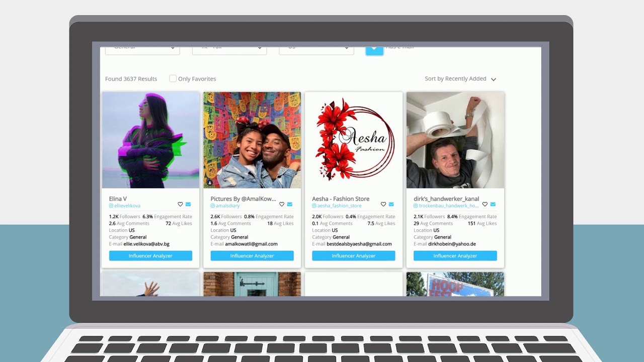Click the email icon on Elina V card

[x=188, y=204]
